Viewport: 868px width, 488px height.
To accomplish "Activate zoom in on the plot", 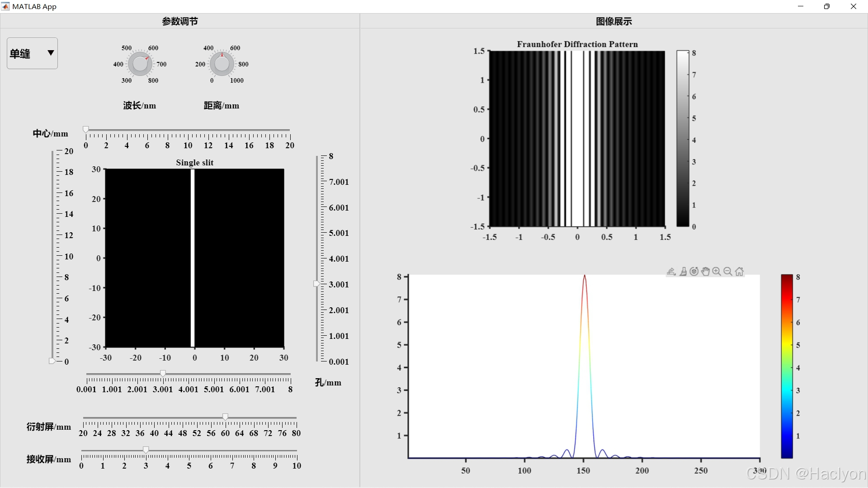I will pyautogui.click(x=717, y=272).
